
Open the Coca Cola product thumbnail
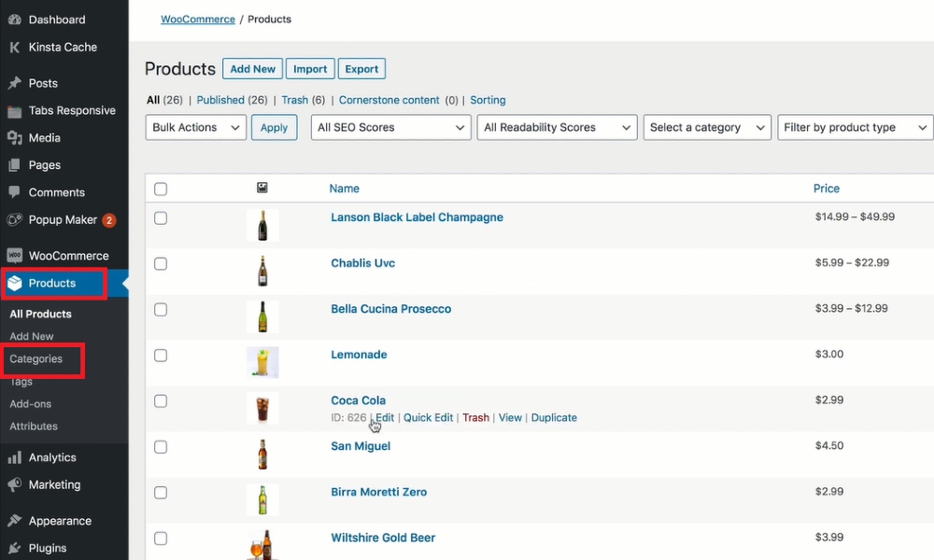click(262, 408)
